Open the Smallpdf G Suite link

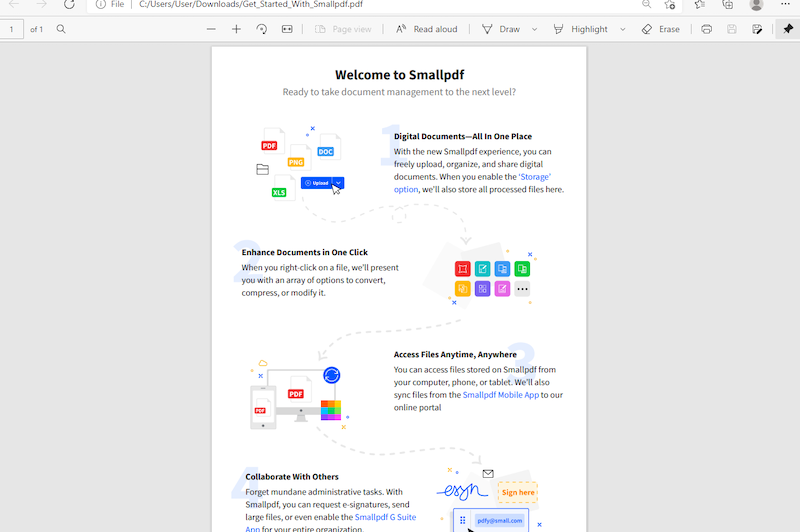coord(385,517)
